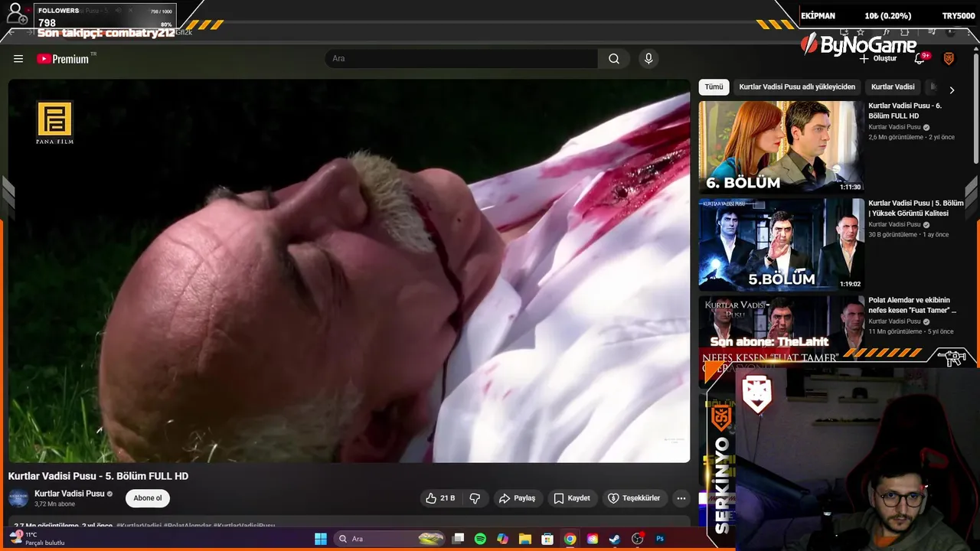The height and width of the screenshot is (551, 980).
Task: Open the YouTube hamburger guide menu
Action: [18, 59]
